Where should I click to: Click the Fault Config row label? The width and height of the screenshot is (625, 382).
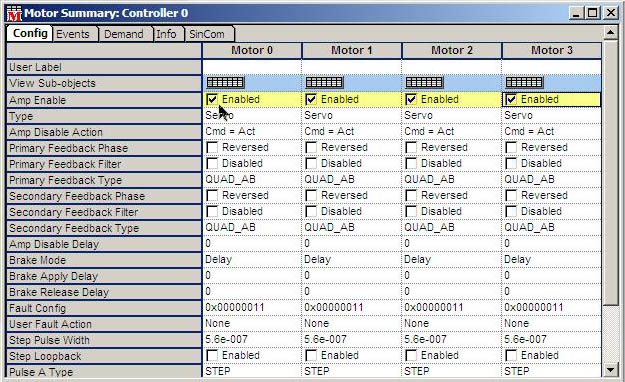(104, 308)
